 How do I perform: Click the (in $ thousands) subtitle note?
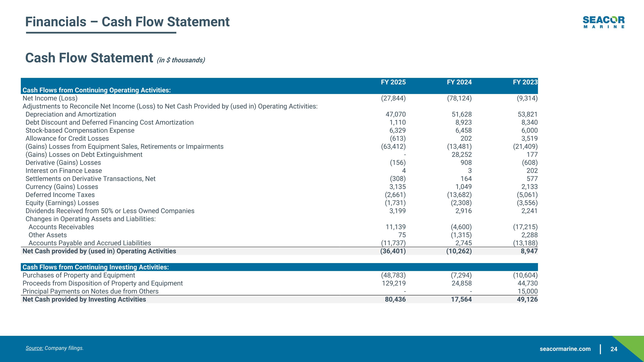[181, 60]
